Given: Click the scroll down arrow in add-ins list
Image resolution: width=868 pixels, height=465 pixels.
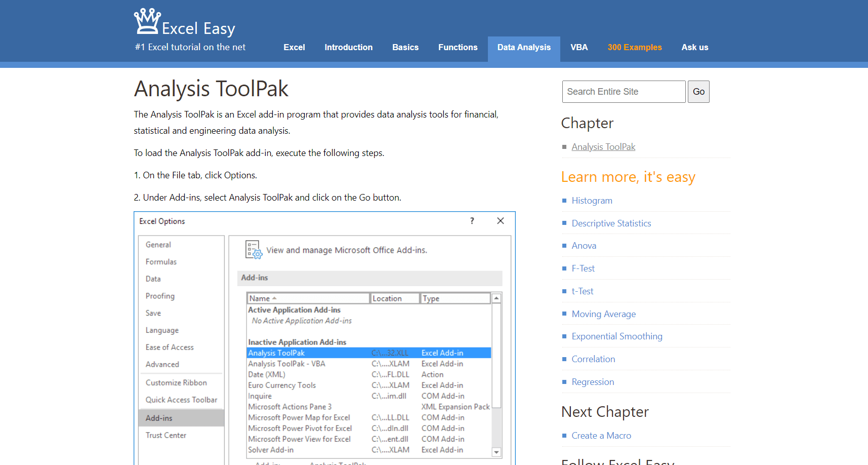Looking at the screenshot, I should coord(497,452).
